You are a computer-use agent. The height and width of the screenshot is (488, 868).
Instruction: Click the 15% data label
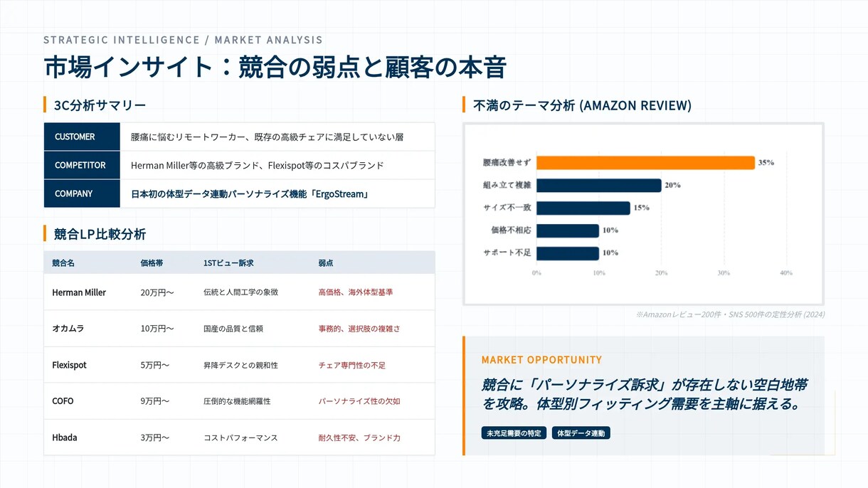[641, 208]
